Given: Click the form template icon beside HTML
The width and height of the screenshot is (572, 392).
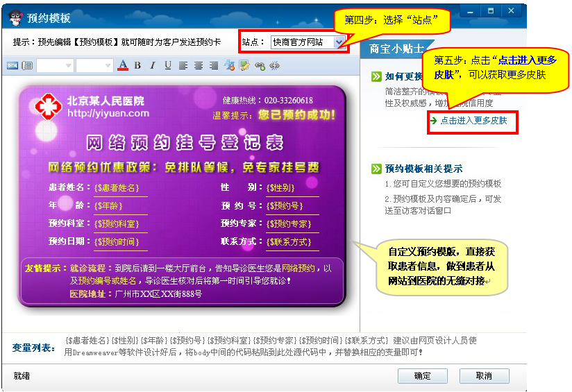Looking at the screenshot, I should click(x=27, y=66).
